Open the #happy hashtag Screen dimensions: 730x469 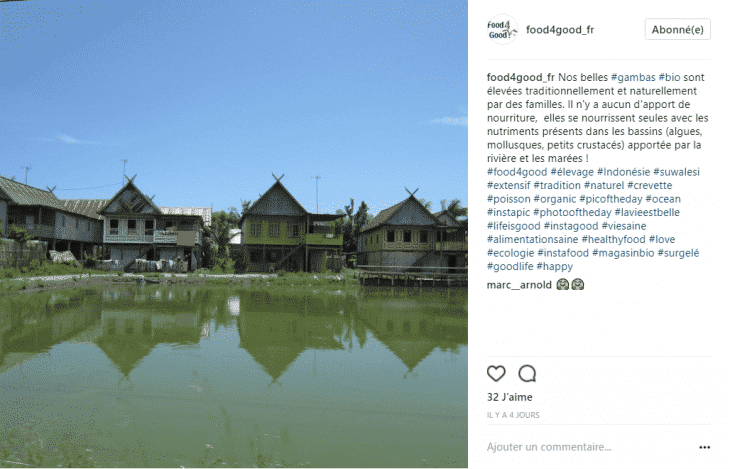click(x=554, y=266)
